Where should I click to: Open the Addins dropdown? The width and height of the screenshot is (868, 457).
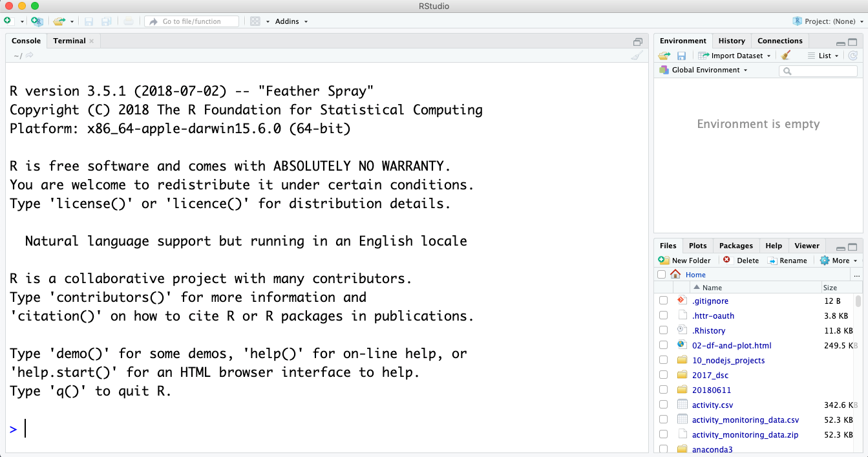coord(291,21)
